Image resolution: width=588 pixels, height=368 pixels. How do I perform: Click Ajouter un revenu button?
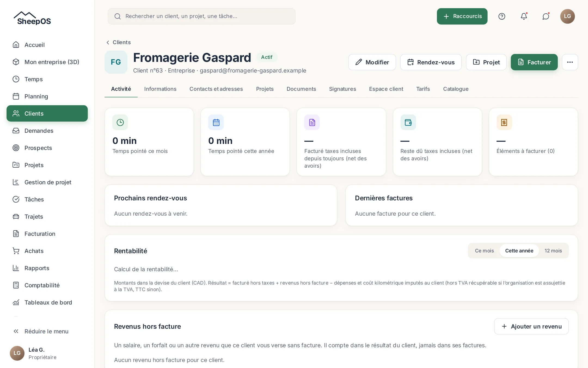[x=531, y=326]
